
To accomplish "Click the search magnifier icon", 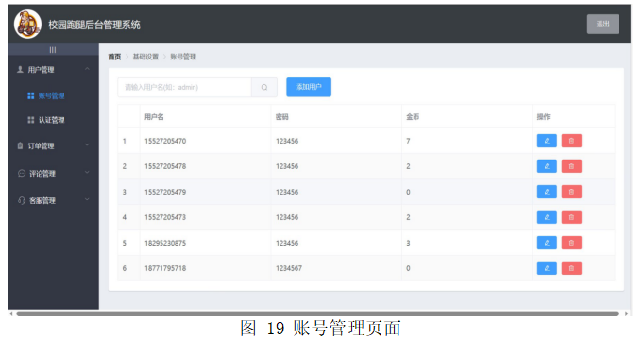I will coord(264,87).
